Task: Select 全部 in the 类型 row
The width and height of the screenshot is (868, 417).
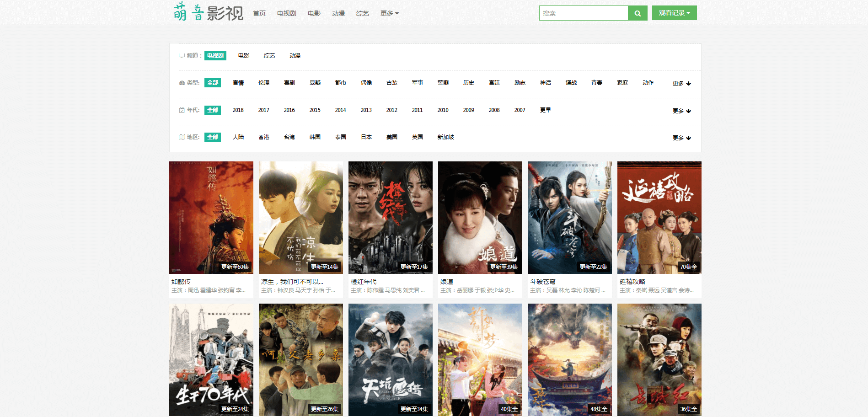Action: (213, 83)
